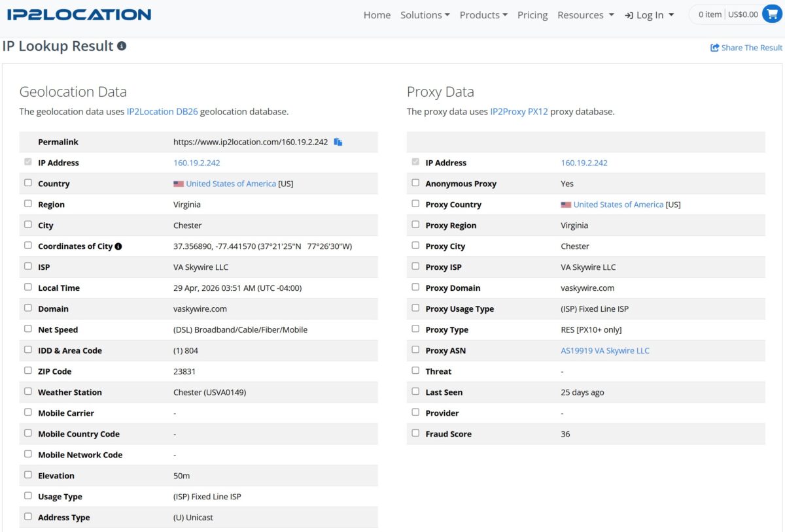Open United States of America link in Country row
This screenshot has height=532, width=785.
(x=231, y=184)
